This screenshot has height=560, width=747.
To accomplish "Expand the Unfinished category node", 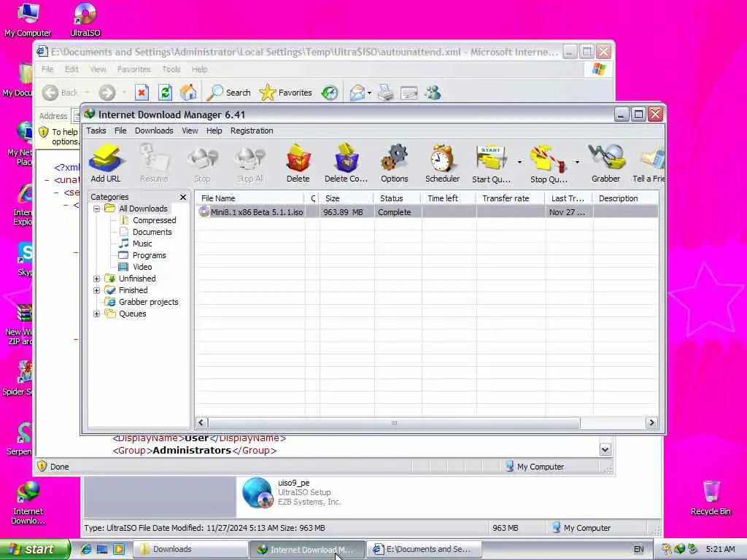I will [x=96, y=279].
